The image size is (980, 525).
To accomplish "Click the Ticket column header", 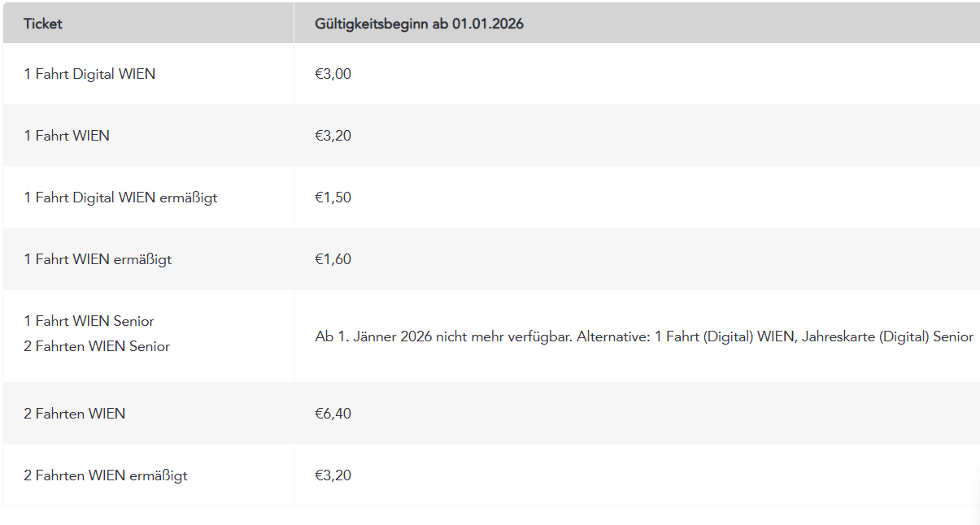I will click(43, 24).
